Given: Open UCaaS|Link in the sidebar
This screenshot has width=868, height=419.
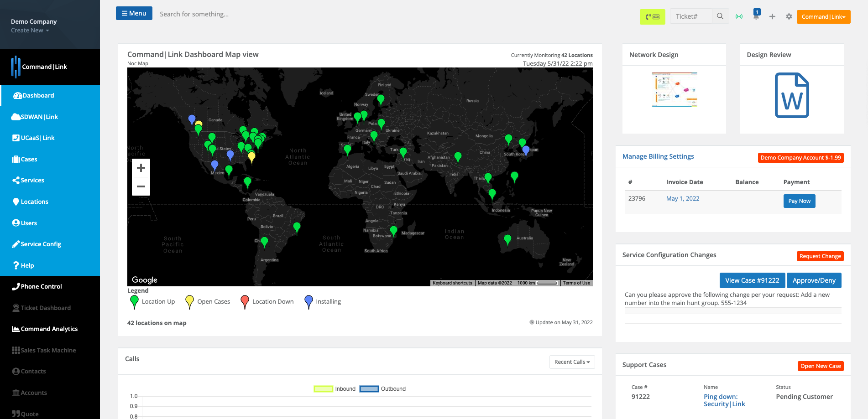Looking at the screenshot, I should click(x=50, y=138).
